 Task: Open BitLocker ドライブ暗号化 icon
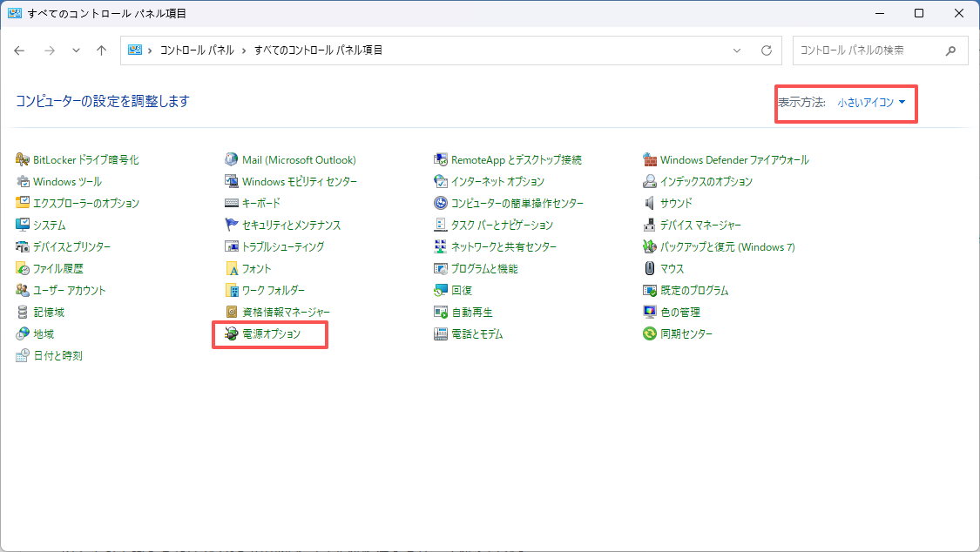coord(23,160)
